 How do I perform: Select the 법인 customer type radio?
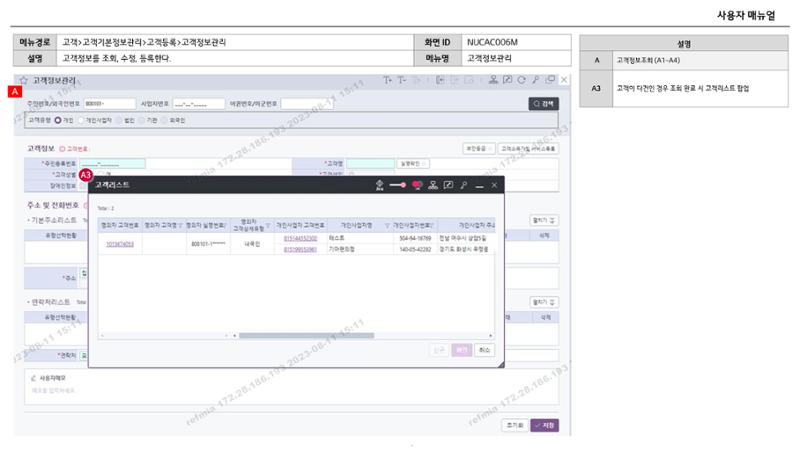(119, 120)
